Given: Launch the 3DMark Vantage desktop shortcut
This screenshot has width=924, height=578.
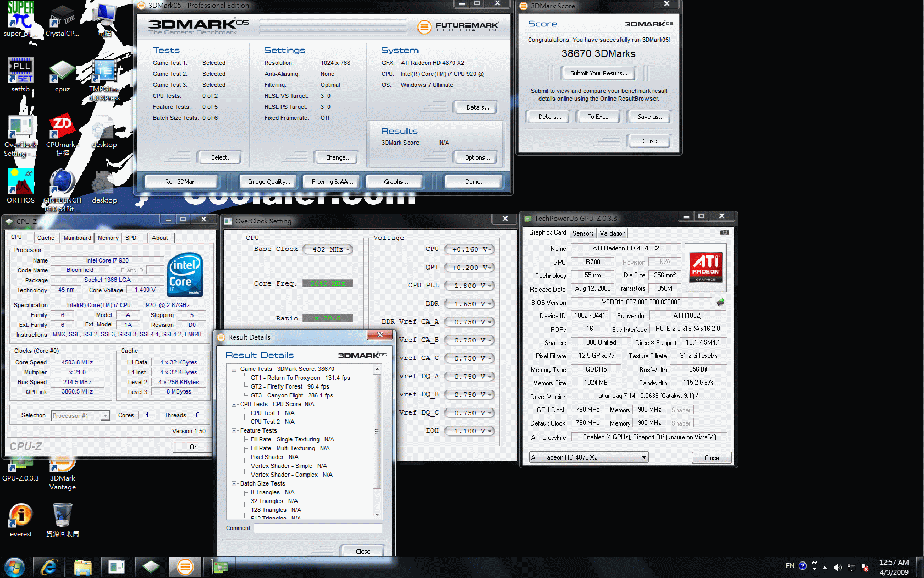Looking at the screenshot, I should (62, 472).
